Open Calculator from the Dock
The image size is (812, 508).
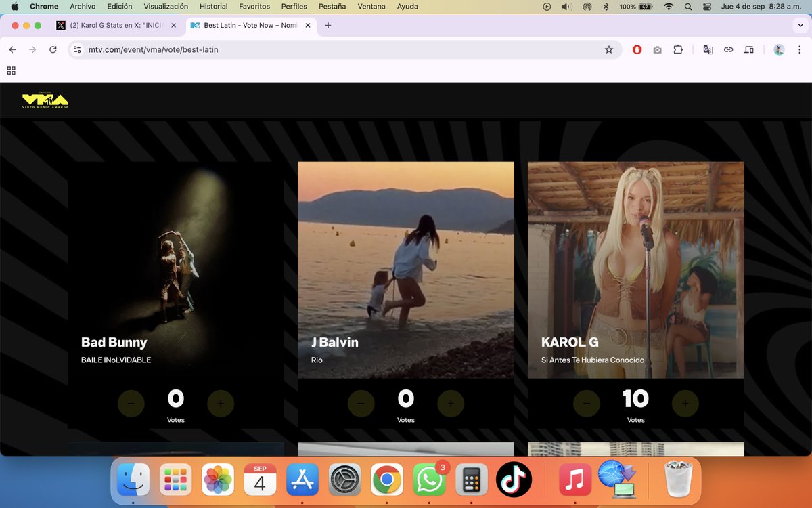(x=472, y=480)
